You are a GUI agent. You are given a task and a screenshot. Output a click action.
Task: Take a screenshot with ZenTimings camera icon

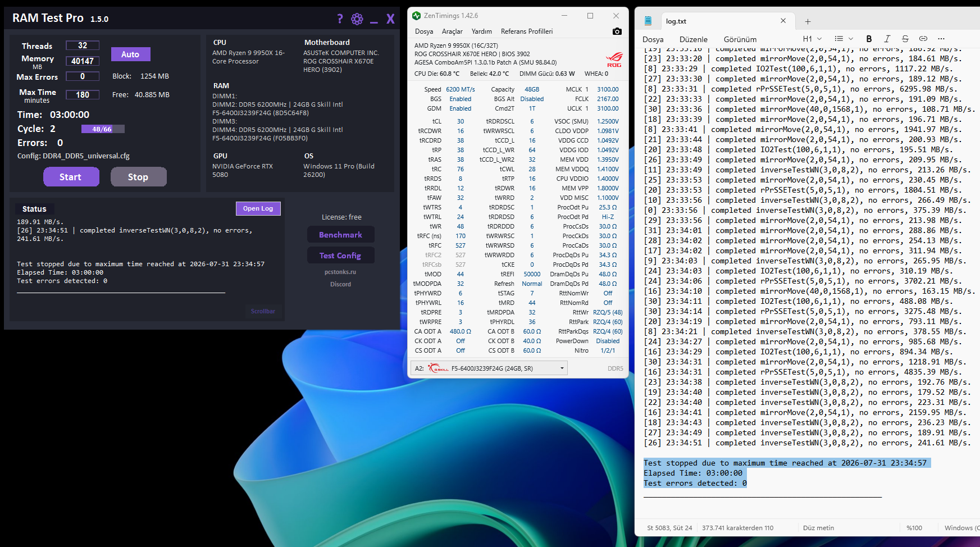pos(617,31)
